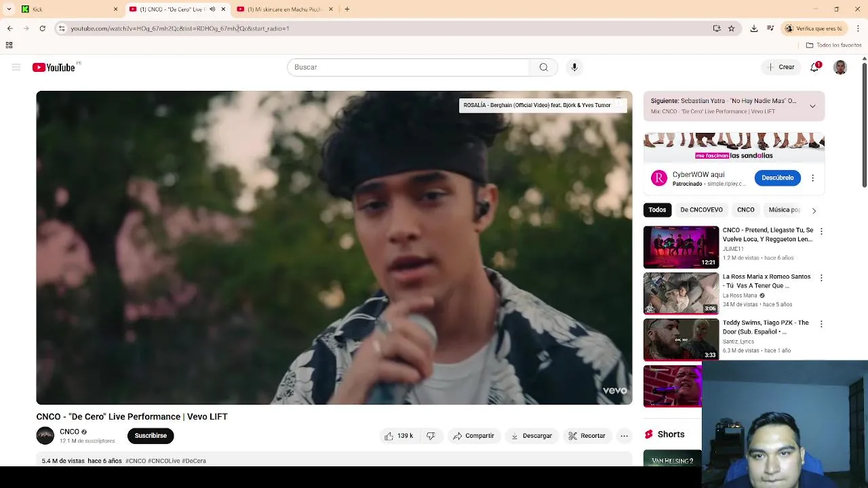Dislike the video with thumbs down
868x488 pixels.
(x=431, y=436)
